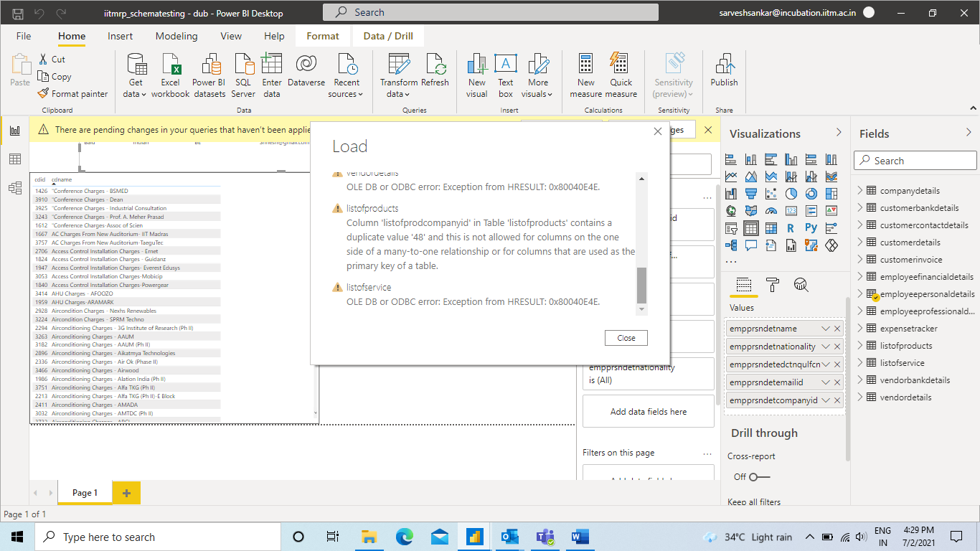Screen dimensions: 980x551
Task: Focus the title bar Search box
Action: [491, 12]
